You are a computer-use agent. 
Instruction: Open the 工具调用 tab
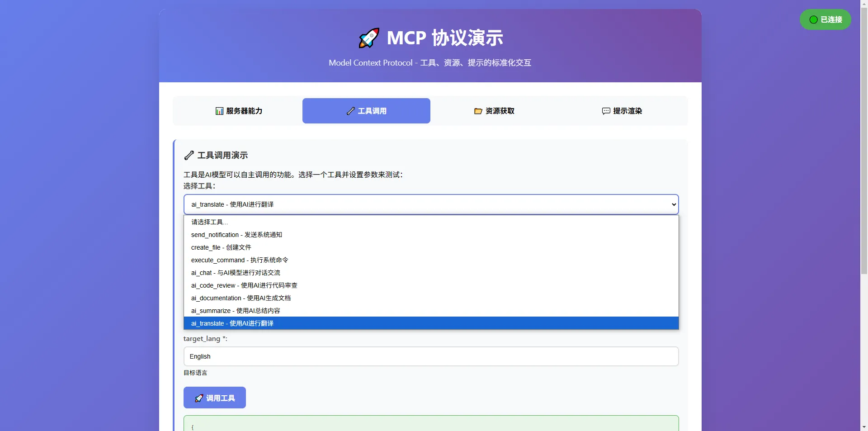click(x=366, y=111)
